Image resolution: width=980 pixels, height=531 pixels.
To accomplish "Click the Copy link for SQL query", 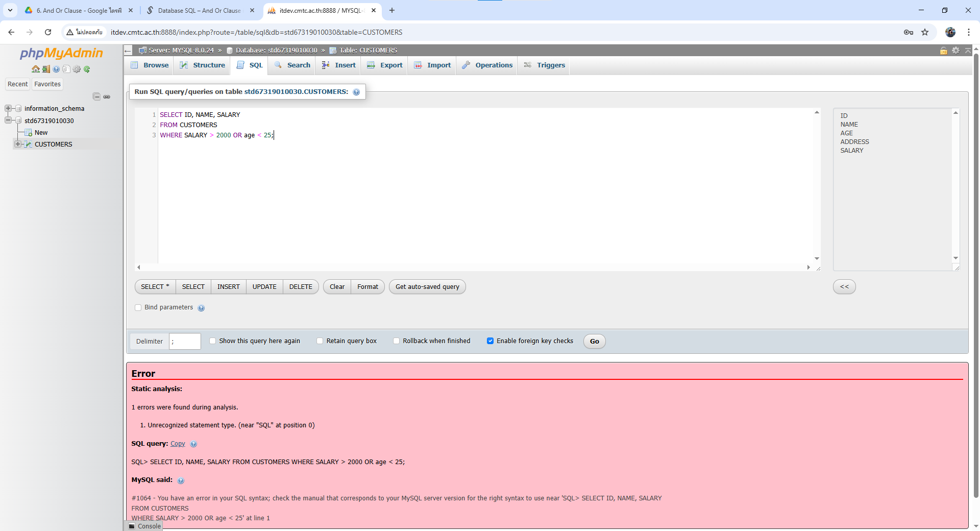I will click(x=178, y=444).
